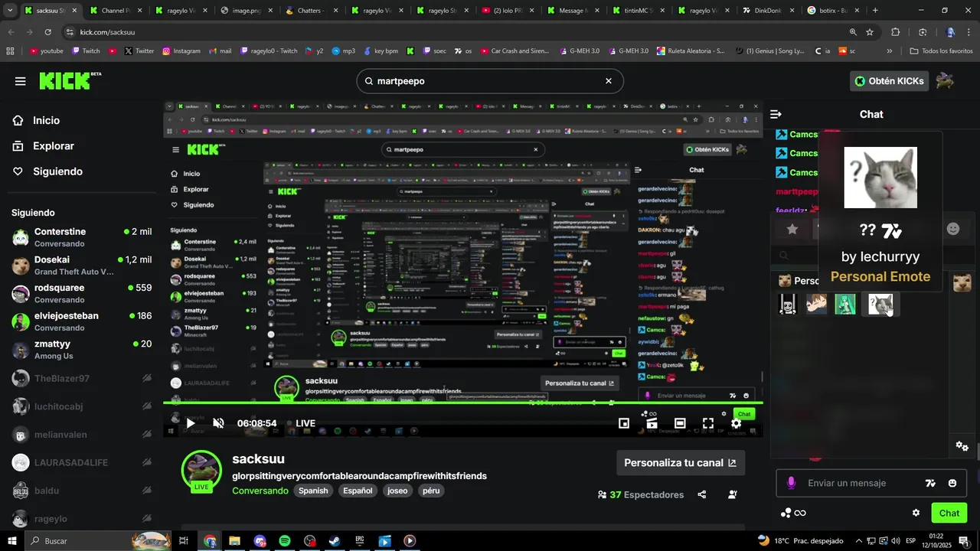Screen dimensions: 980x551
Task: Open Spotify from taskbar
Action: tap(284, 541)
